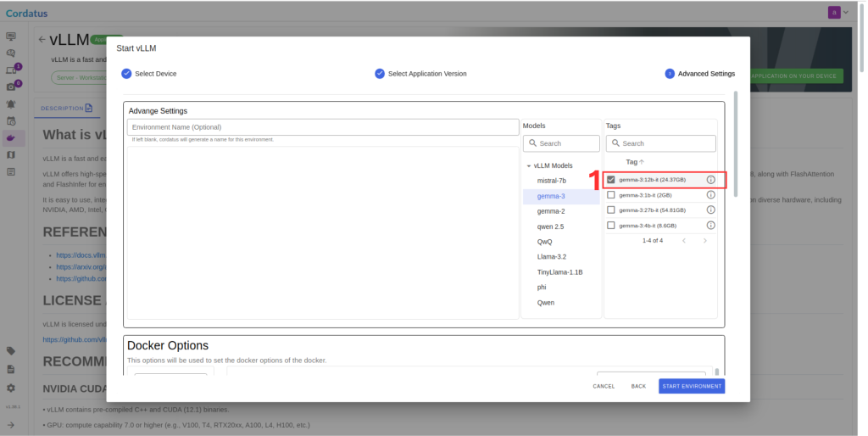Viewport: 868px width, 436px height.
Task: Open the file document icon in sidebar
Action: 10,369
